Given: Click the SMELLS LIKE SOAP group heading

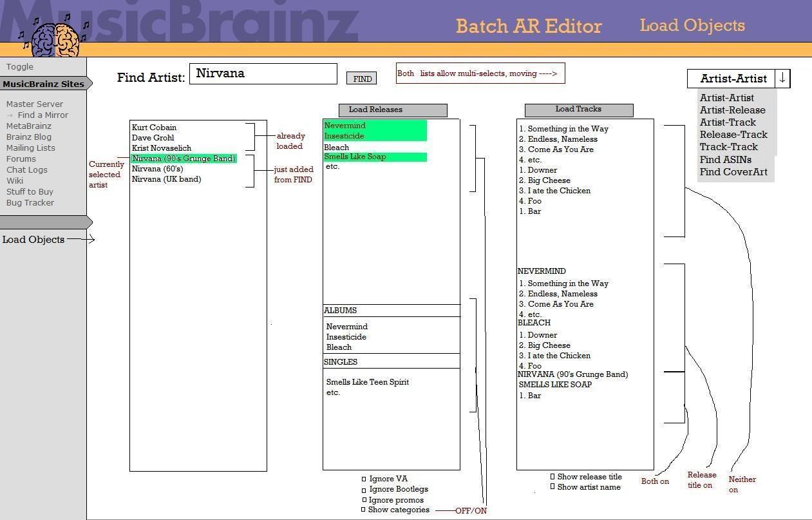Looking at the screenshot, I should pyautogui.click(x=555, y=385).
